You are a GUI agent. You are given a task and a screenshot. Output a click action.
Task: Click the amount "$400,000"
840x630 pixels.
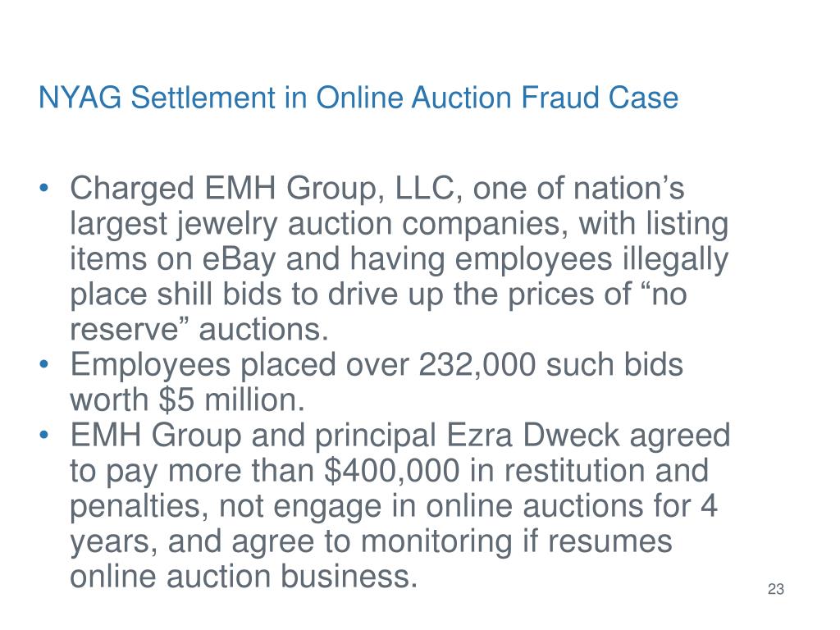392,470
